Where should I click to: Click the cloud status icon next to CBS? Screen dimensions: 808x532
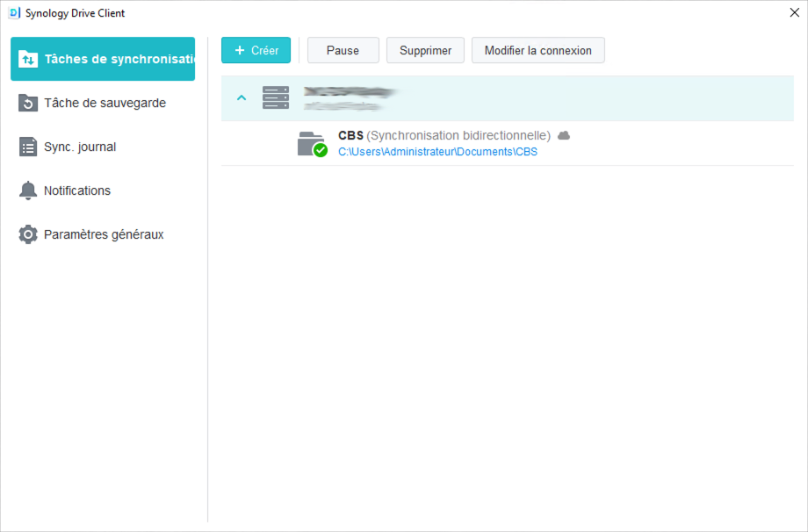tap(564, 134)
